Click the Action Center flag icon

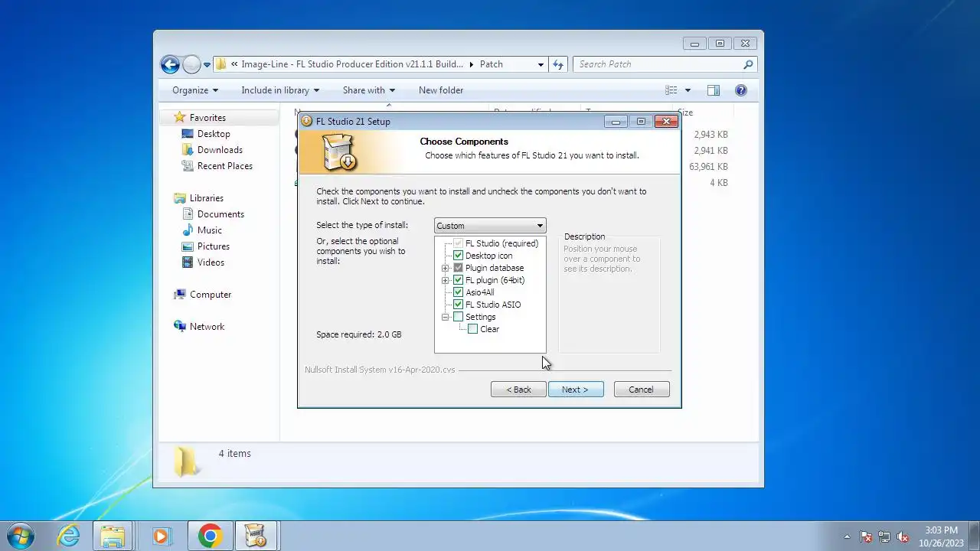[x=866, y=536]
